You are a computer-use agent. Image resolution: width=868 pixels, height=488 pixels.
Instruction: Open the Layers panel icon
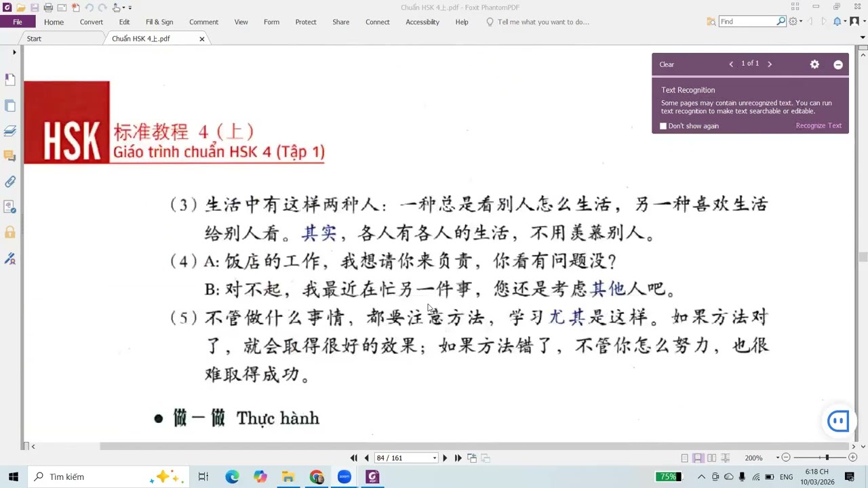(x=9, y=131)
